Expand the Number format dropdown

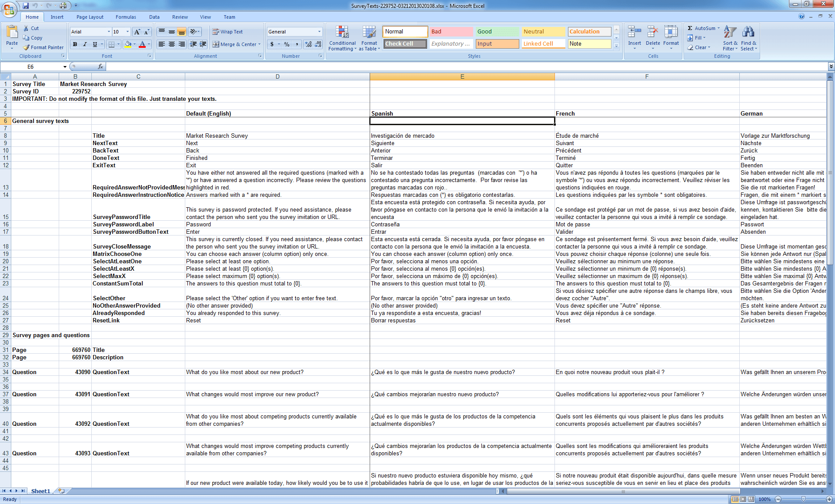pyautogui.click(x=319, y=30)
